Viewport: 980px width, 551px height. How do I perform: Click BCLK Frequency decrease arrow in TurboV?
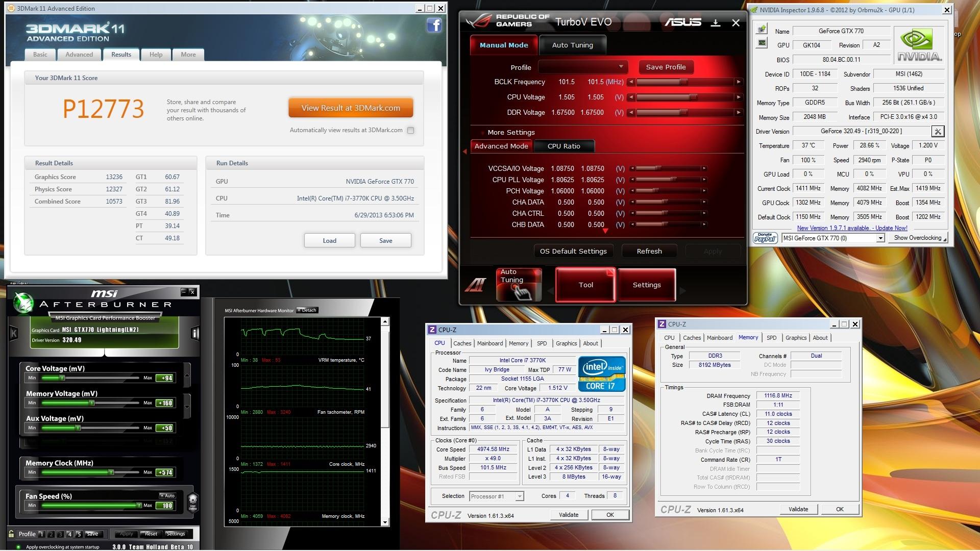point(631,82)
